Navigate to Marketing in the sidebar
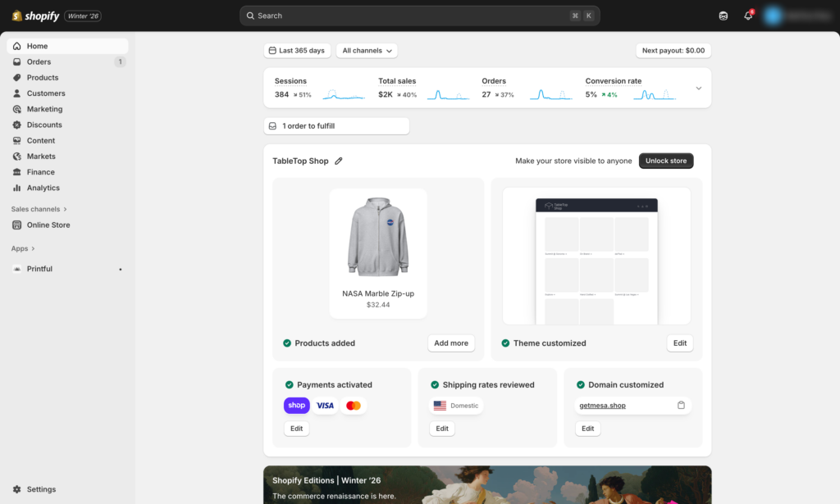 67,109
